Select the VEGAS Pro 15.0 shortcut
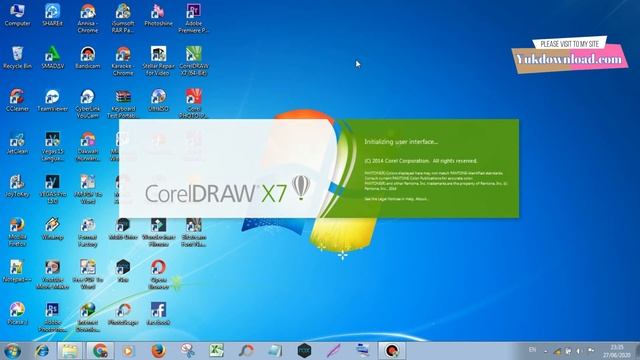The width and height of the screenshot is (640, 360). (53, 189)
